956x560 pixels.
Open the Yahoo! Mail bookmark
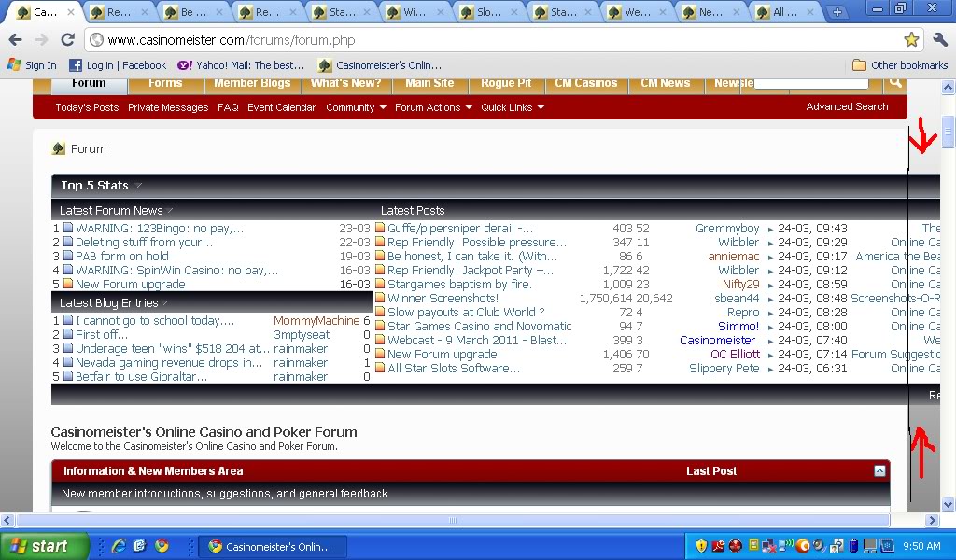(241, 65)
